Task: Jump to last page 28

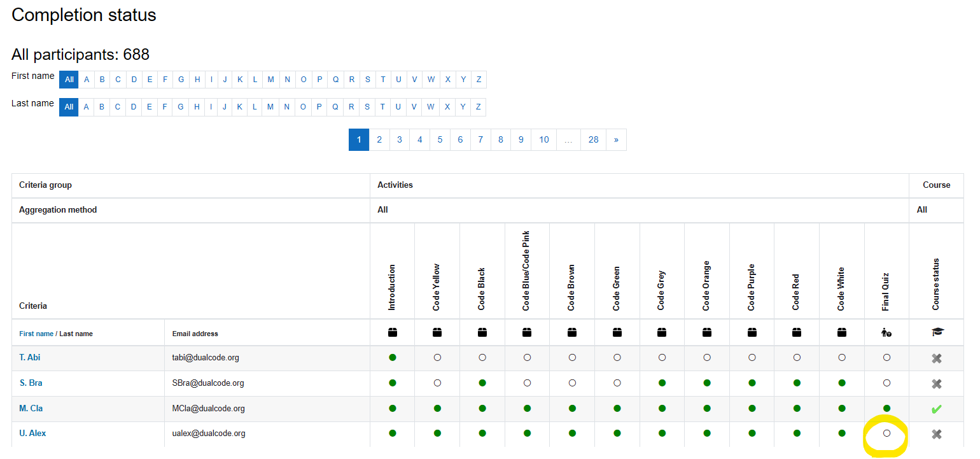Action: (x=593, y=139)
